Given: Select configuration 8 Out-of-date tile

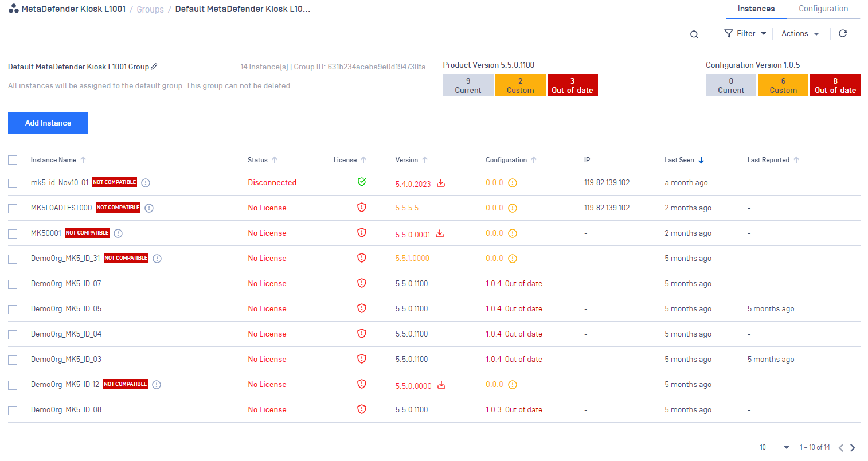Looking at the screenshot, I should (835, 85).
